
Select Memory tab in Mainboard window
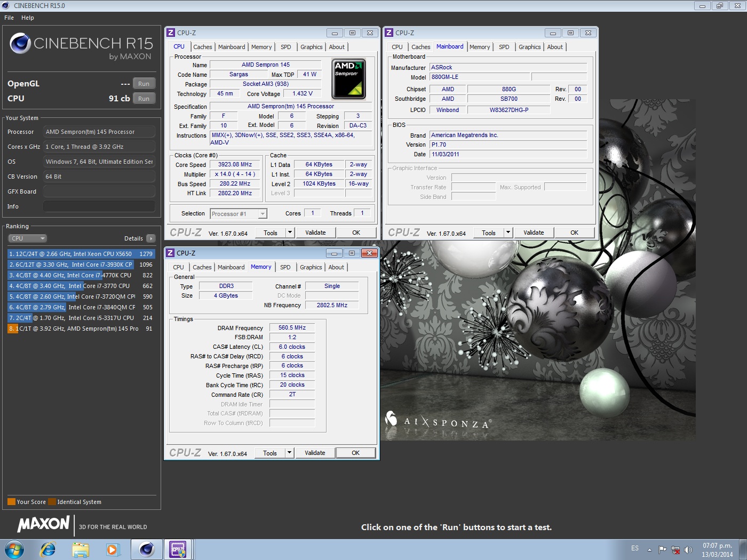480,47
